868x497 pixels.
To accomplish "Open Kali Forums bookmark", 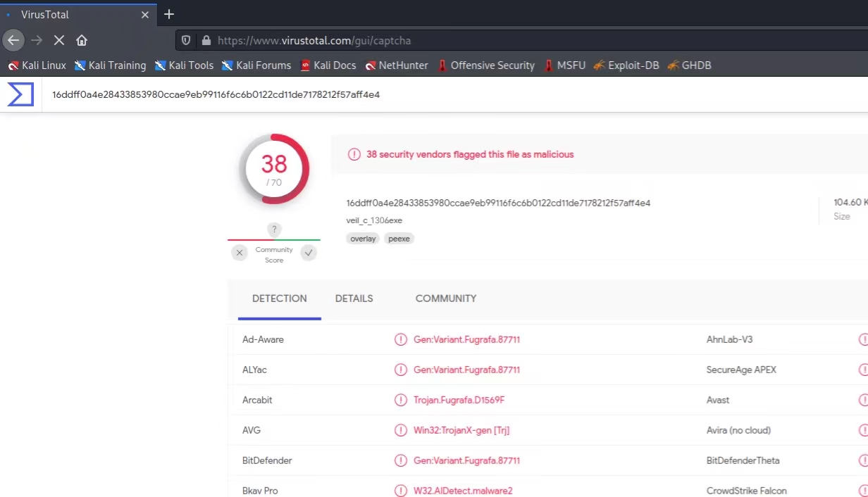I will [256, 65].
